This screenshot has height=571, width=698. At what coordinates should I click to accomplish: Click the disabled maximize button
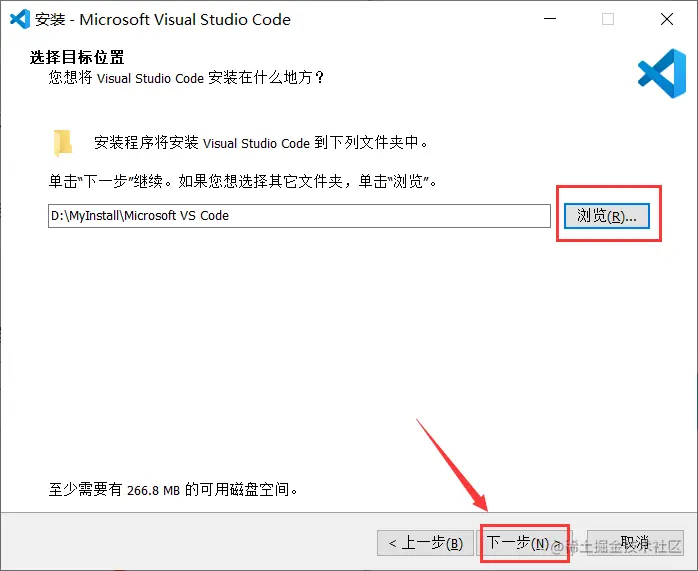tap(608, 19)
